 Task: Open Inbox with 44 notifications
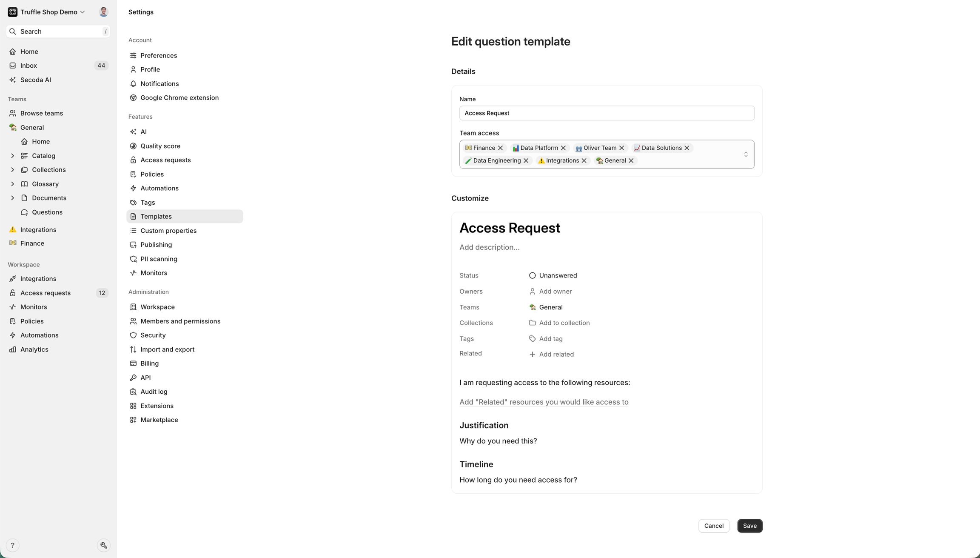(28, 66)
